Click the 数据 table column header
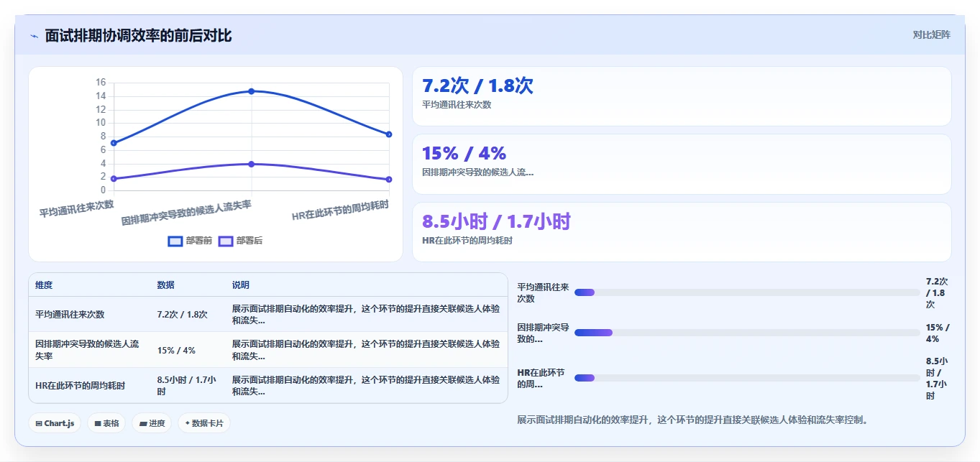Screen dimensions: 980x462 [166, 285]
